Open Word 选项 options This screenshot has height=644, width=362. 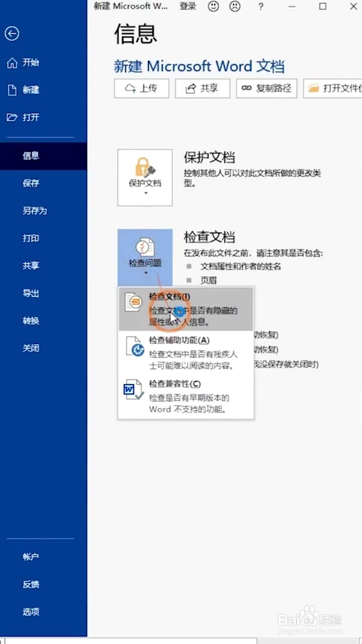click(x=43, y=612)
